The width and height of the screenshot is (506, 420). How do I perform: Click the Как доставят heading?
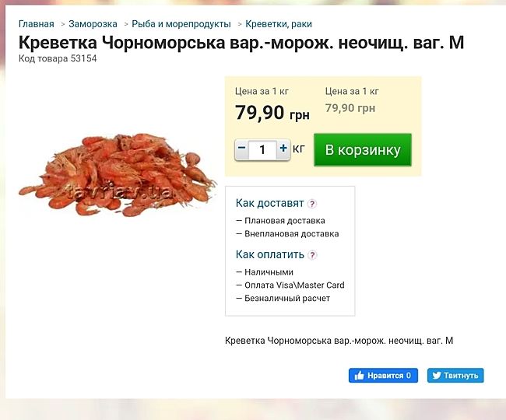(x=269, y=203)
